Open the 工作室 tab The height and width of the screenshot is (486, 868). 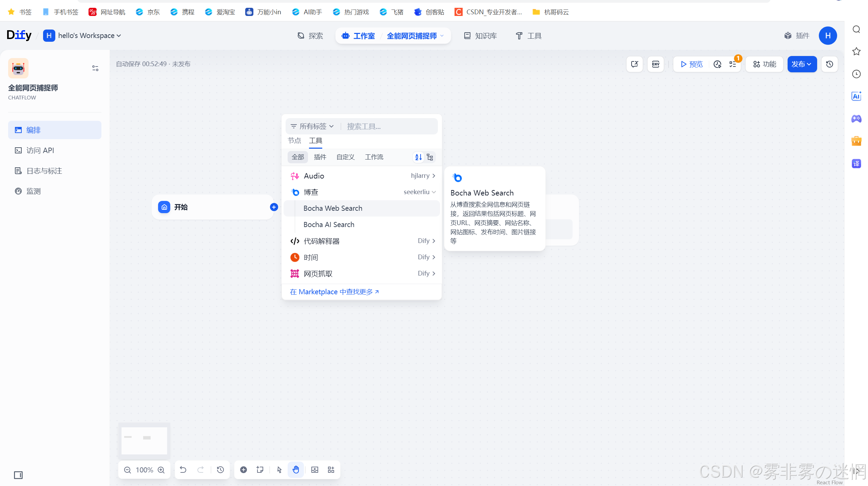point(359,36)
